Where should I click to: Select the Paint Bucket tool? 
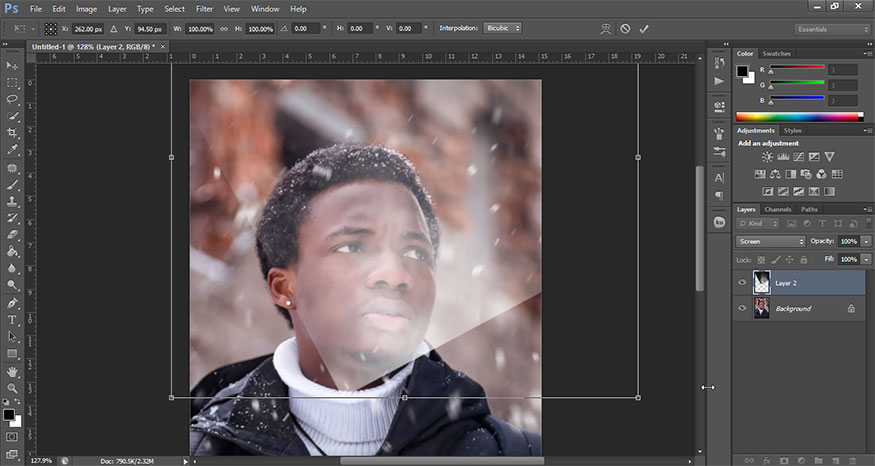point(12,251)
